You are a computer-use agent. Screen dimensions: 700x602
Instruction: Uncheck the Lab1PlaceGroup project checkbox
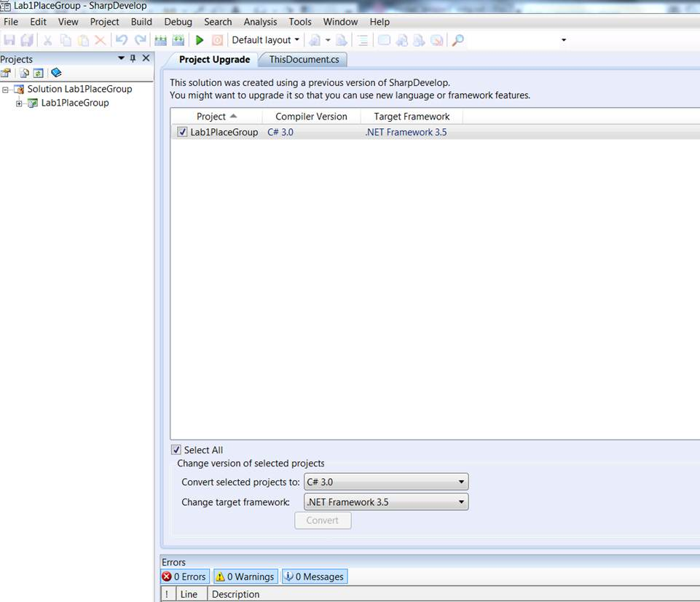pos(181,132)
